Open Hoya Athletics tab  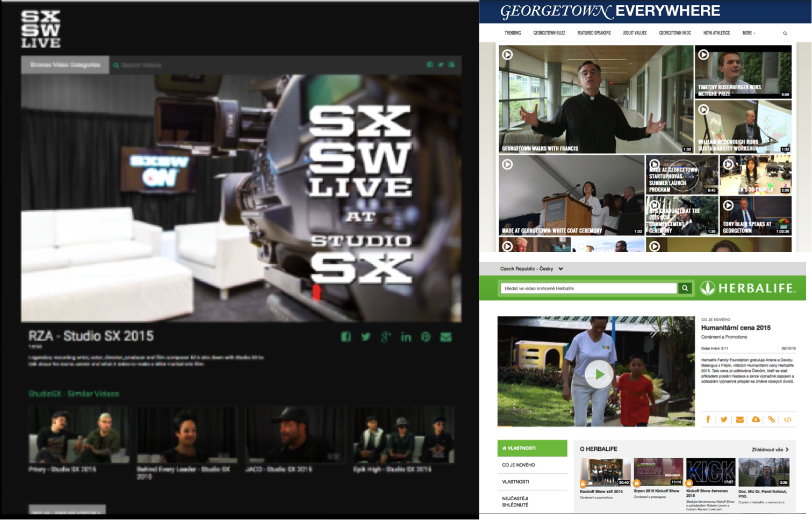point(716,33)
